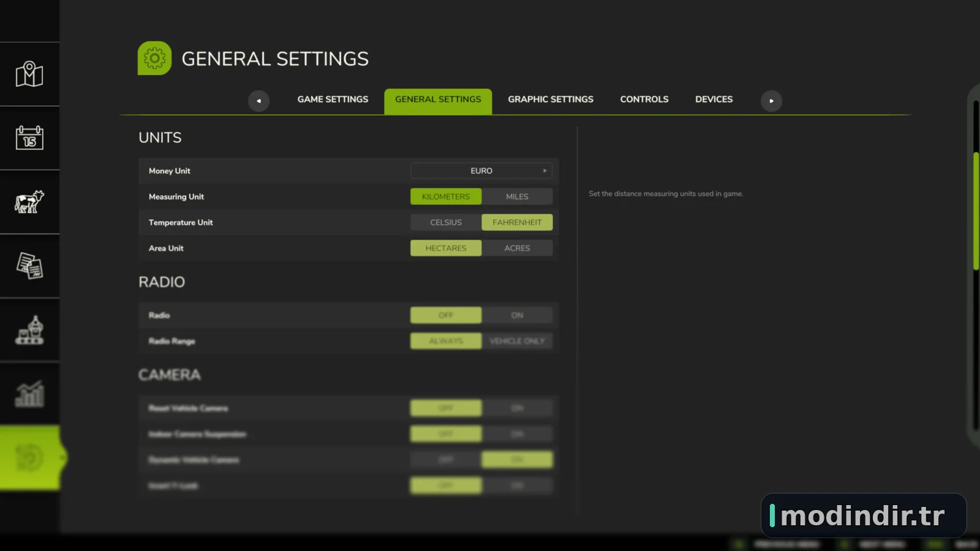
Task: Switch to the Controls tab
Action: point(644,99)
